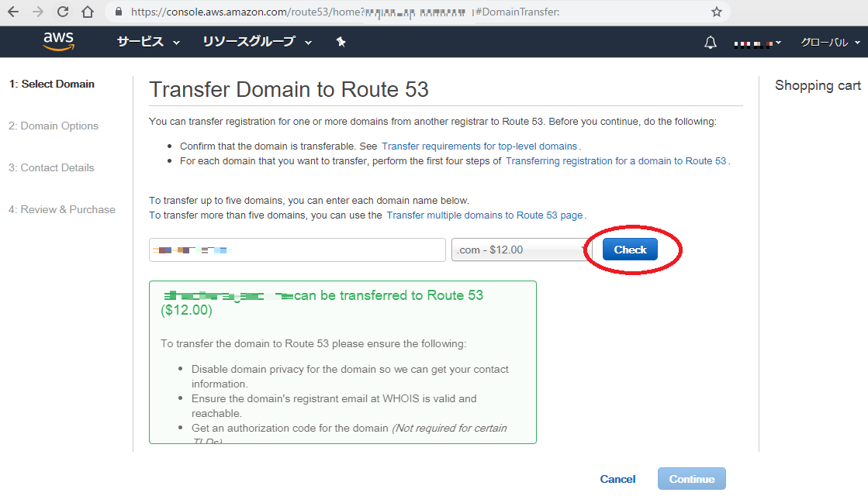The image size is (868, 496).
Task: Go back with the browser back arrow
Action: (x=12, y=12)
